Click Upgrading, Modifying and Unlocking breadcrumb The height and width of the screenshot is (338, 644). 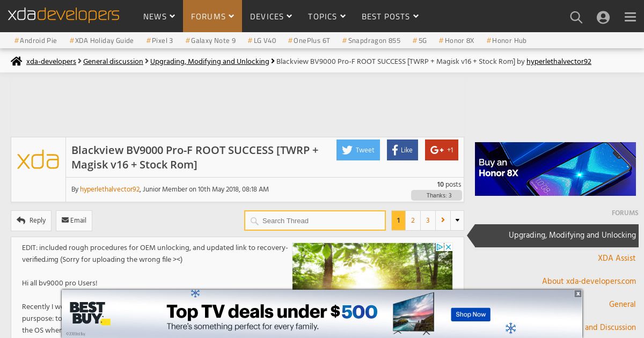210,62
